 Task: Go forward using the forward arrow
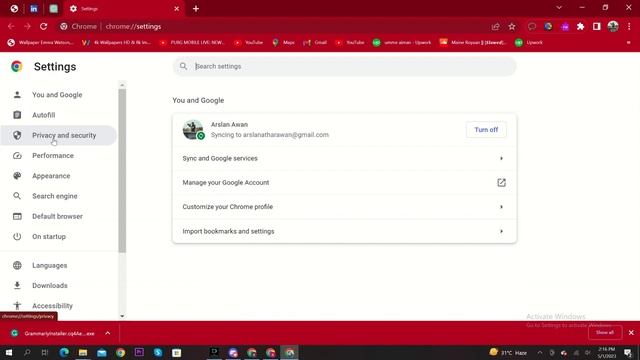[x=27, y=27]
